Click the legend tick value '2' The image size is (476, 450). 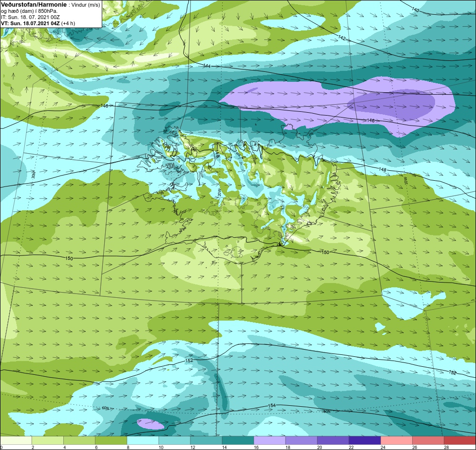[x=33, y=447]
